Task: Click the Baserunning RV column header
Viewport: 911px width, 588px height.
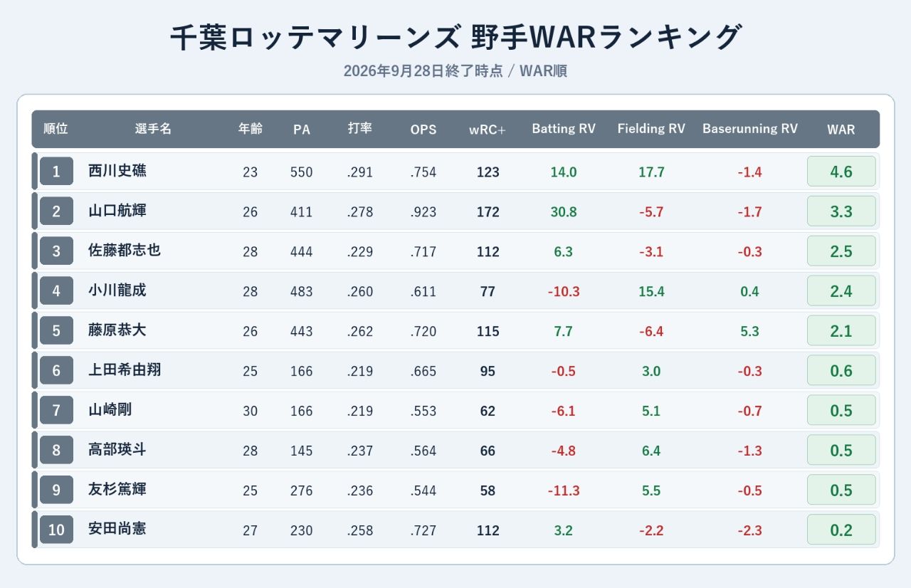Action: pyautogui.click(x=750, y=129)
